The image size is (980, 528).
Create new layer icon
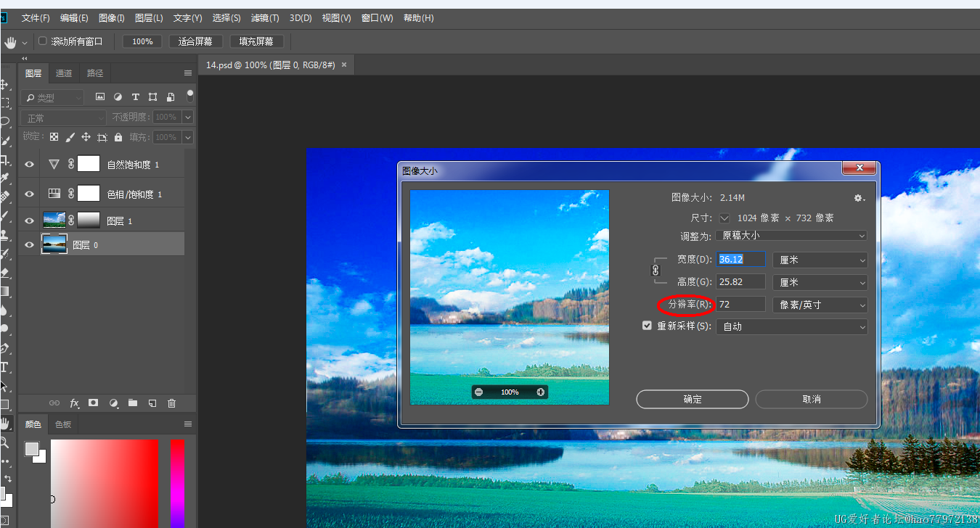tap(152, 403)
